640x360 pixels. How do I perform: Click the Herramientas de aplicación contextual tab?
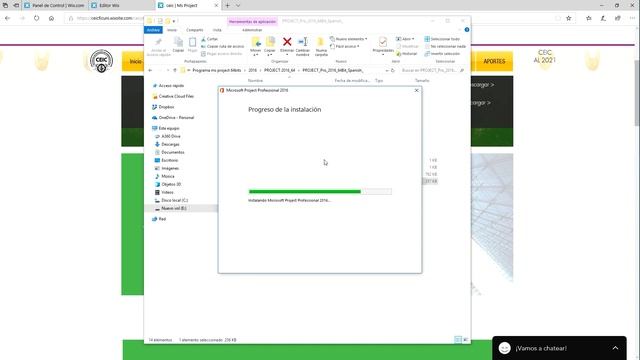coord(252,21)
